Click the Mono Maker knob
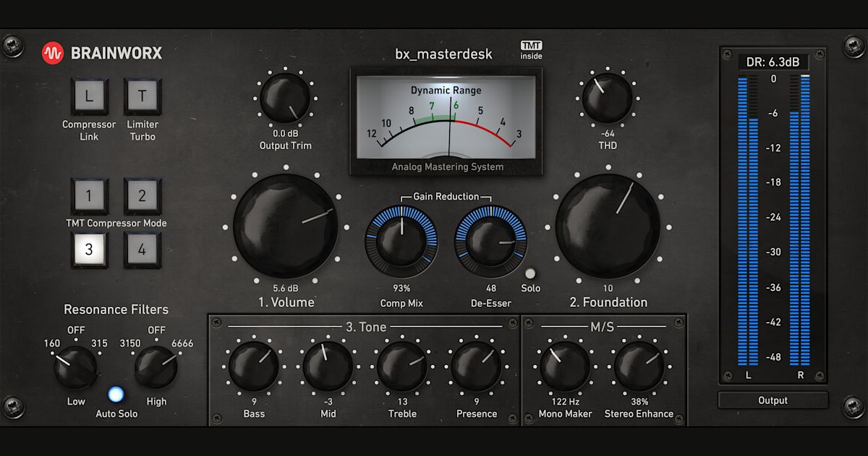 (565, 366)
